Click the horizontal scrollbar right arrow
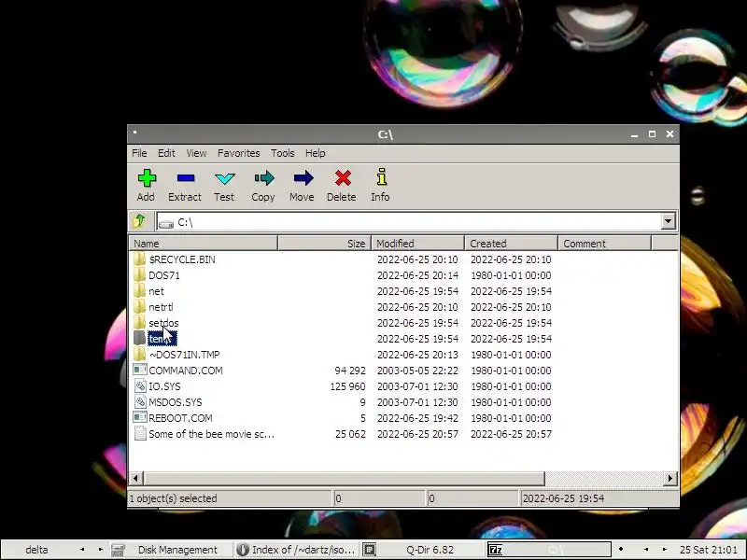Image resolution: width=747 pixels, height=560 pixels. [x=670, y=478]
